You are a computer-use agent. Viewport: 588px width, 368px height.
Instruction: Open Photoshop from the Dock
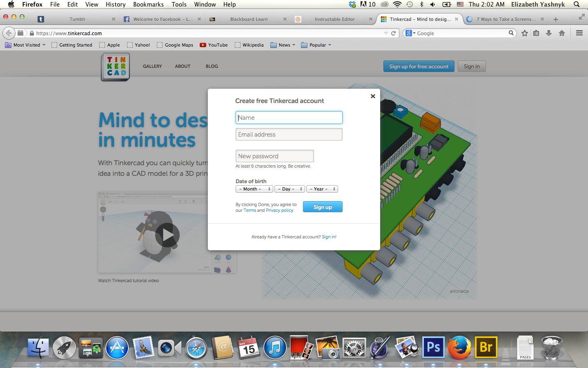coord(433,347)
